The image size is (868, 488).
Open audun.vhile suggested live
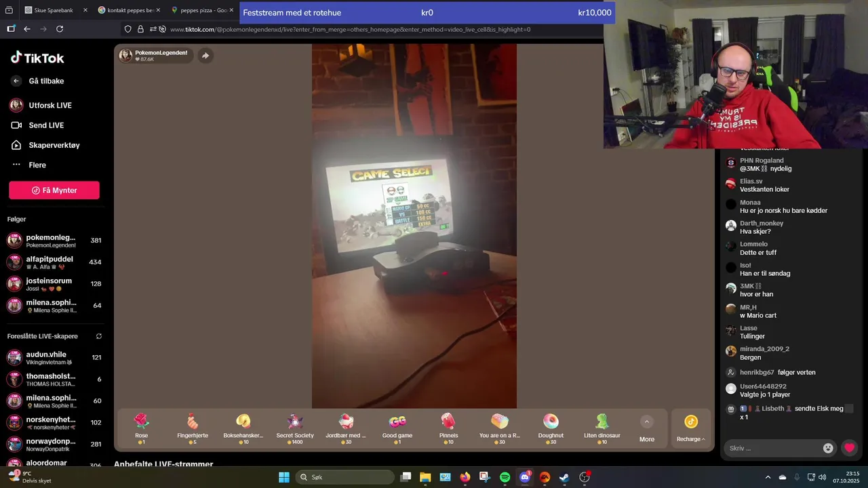[54, 358]
